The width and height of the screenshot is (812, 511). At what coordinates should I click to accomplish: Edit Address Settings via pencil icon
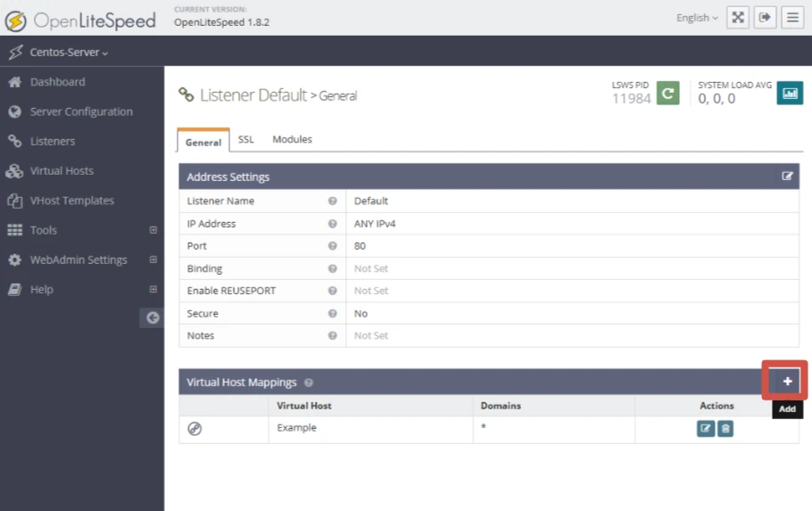(787, 177)
